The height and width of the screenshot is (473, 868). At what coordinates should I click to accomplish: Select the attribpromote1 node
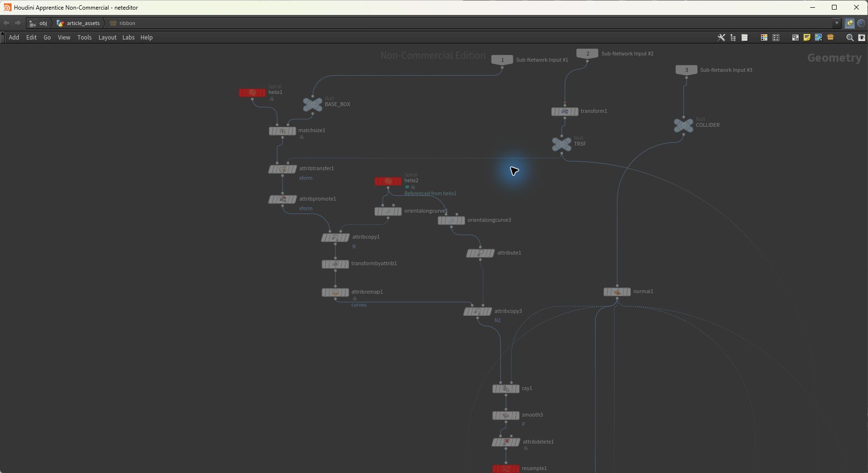coord(282,199)
